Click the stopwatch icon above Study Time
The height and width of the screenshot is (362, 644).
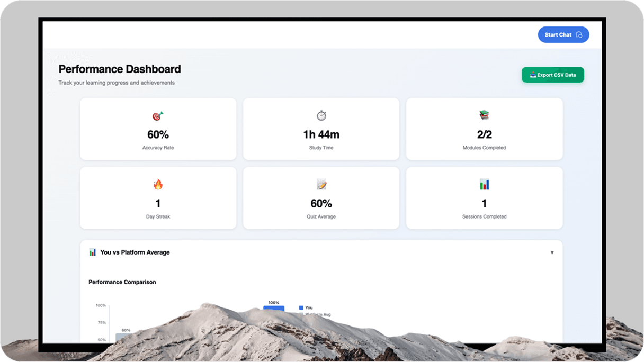(321, 115)
